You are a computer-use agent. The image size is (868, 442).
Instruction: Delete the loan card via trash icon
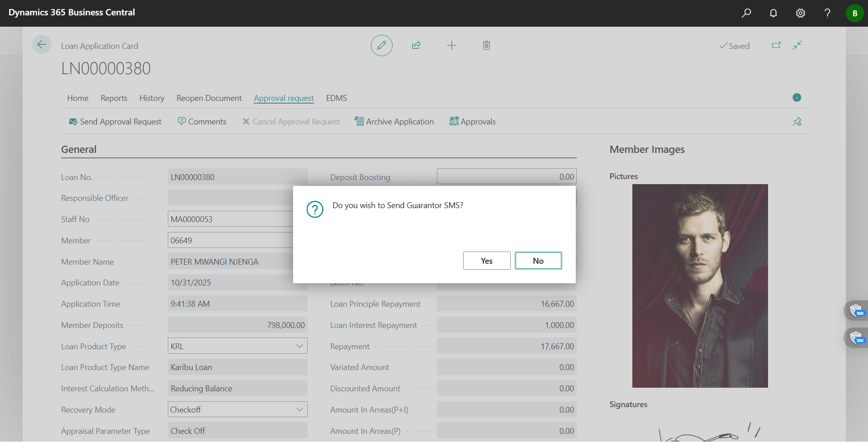pos(486,45)
